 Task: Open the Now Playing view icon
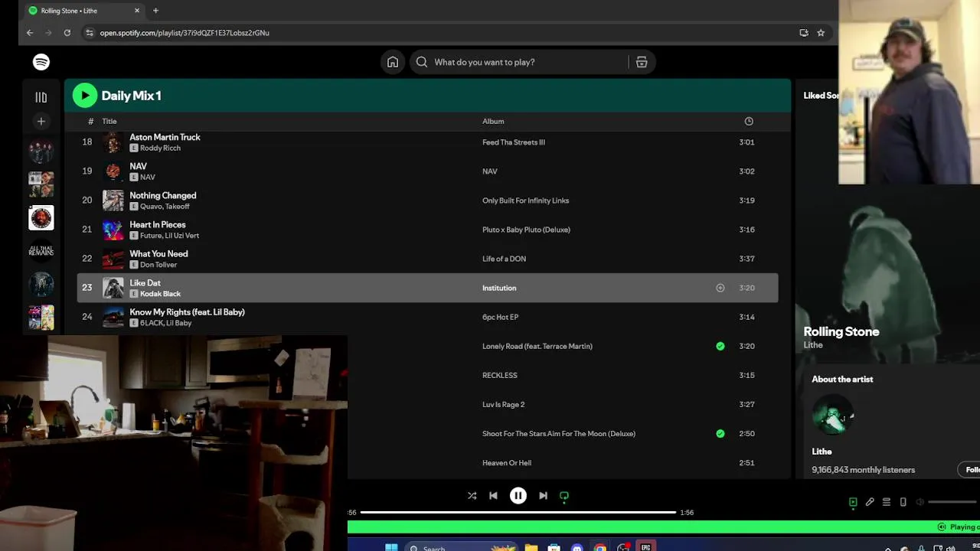(x=853, y=502)
